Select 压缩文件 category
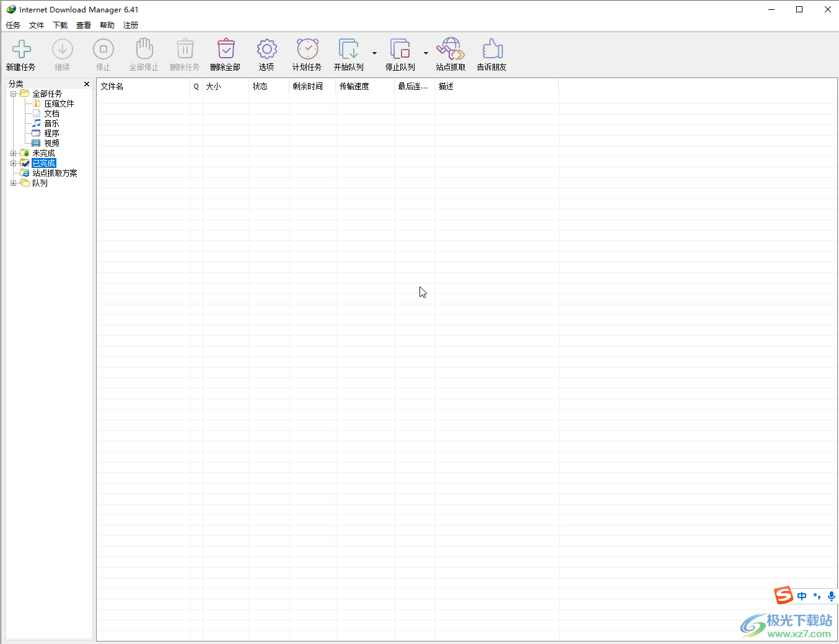The image size is (839, 644). 59,104
